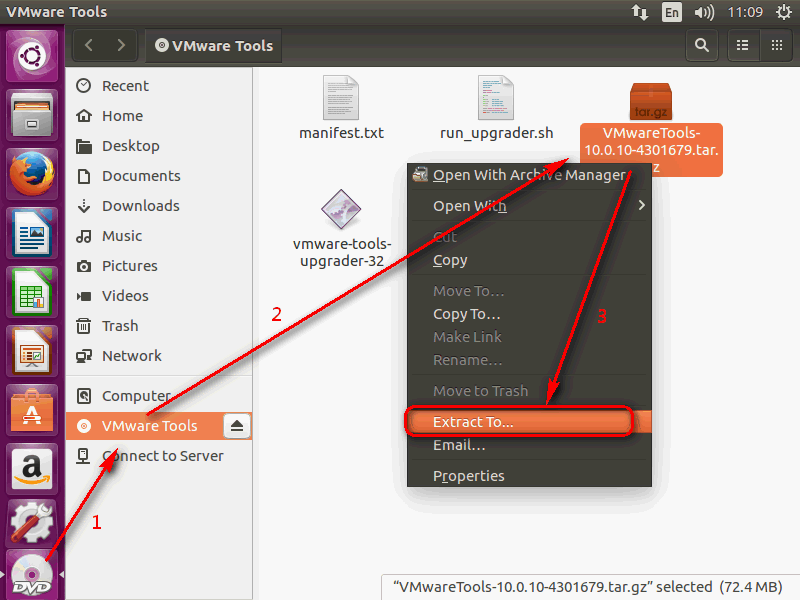Open Recent in sidebar
Image resolution: width=800 pixels, height=600 pixels.
click(159, 86)
